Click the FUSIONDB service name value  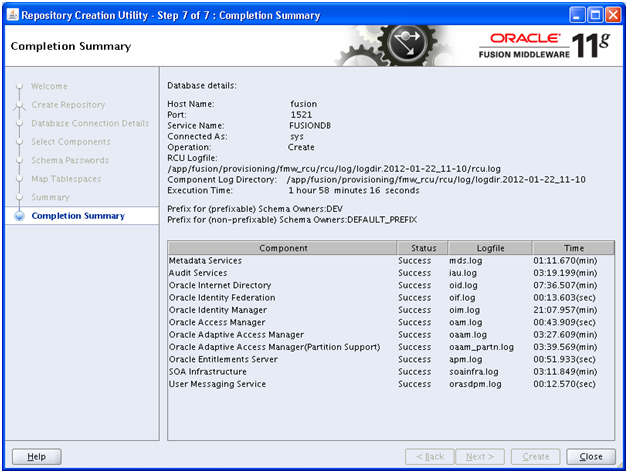click(310, 126)
